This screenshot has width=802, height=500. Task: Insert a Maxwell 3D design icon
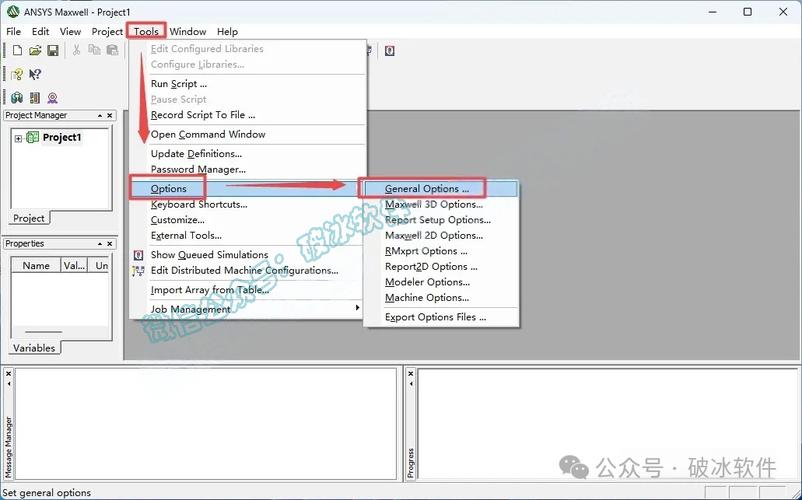pyautogui.click(x=17, y=98)
